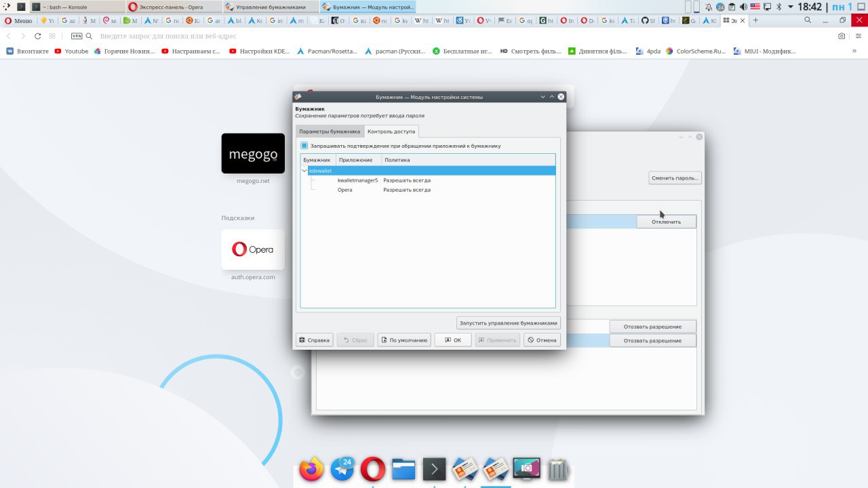
Task: Open the volume speaker tray icon
Action: click(743, 7)
